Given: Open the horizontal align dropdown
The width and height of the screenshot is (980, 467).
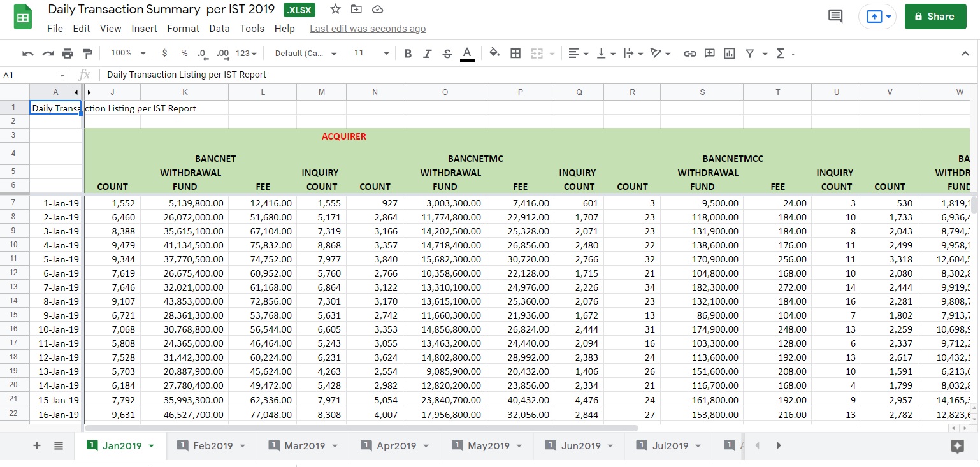Looking at the screenshot, I should [x=578, y=54].
